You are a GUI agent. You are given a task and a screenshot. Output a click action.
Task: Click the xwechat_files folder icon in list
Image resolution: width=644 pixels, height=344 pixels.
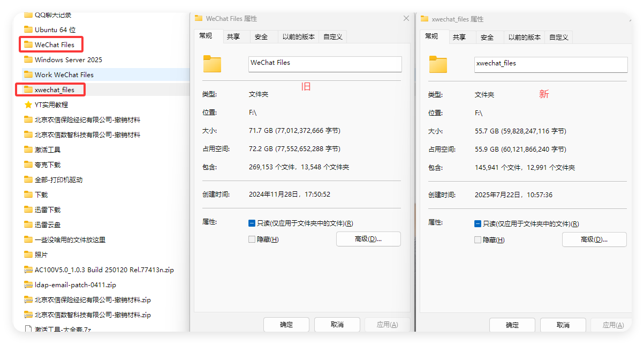pos(28,89)
